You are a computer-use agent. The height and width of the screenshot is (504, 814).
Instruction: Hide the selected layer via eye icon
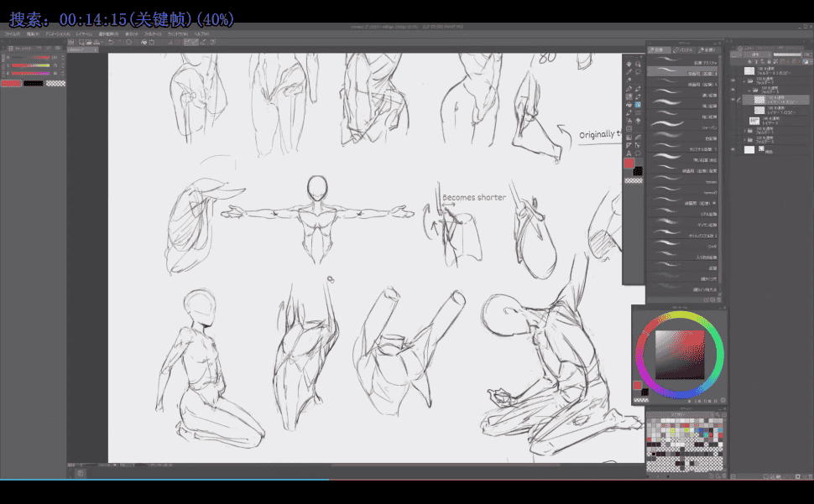(x=733, y=99)
